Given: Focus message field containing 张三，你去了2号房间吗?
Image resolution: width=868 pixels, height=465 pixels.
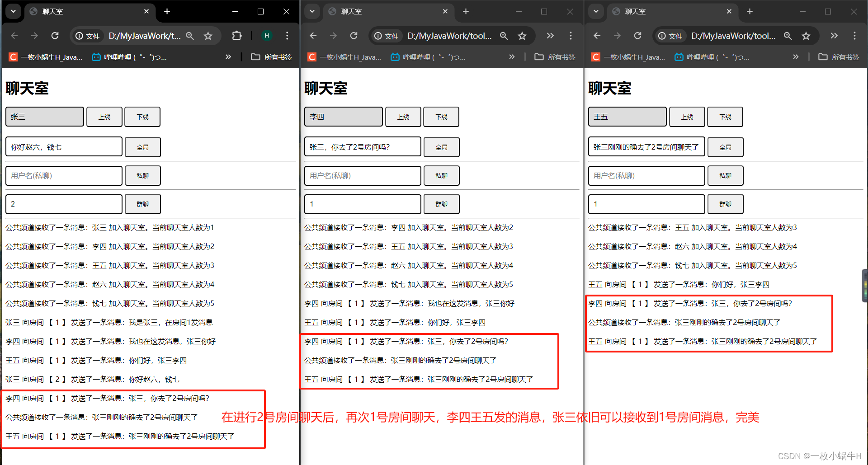Looking at the screenshot, I should coord(363,147).
